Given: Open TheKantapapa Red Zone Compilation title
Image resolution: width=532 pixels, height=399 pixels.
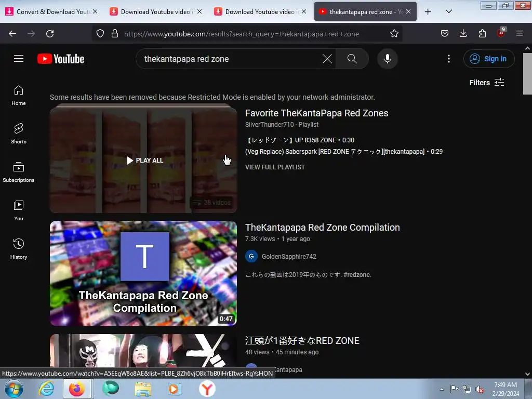Looking at the screenshot, I should [x=322, y=228].
